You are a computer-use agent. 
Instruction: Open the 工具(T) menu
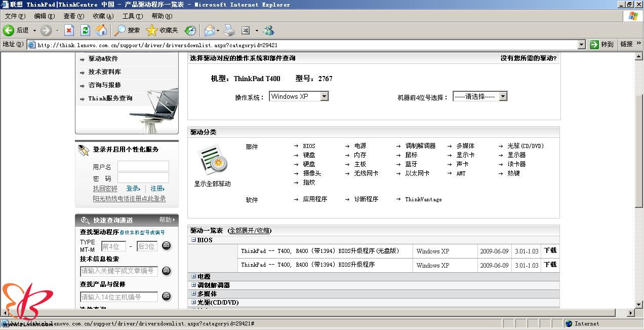[132, 16]
